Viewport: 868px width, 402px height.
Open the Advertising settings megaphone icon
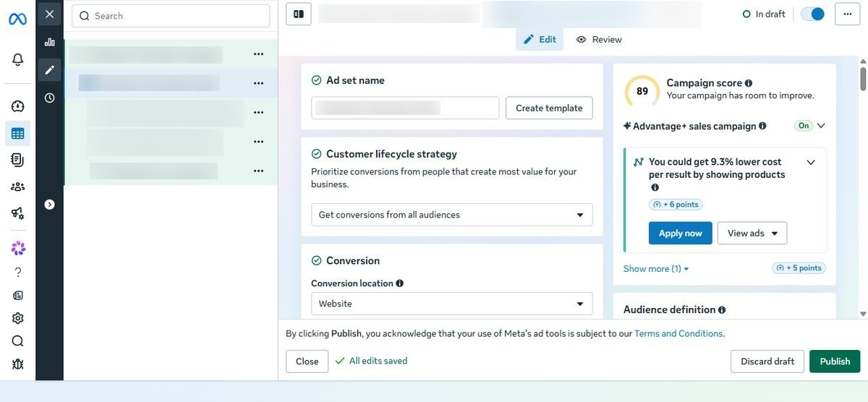click(x=18, y=213)
